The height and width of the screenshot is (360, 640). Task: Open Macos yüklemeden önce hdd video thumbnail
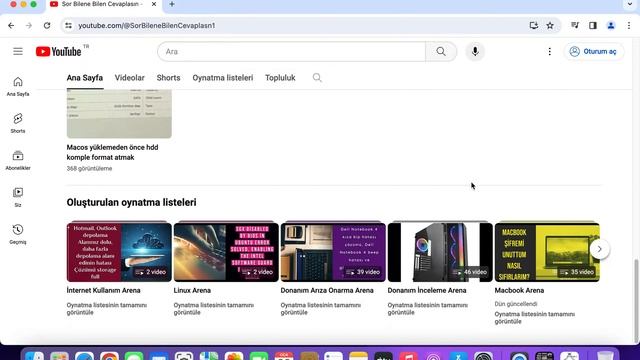[119, 114]
